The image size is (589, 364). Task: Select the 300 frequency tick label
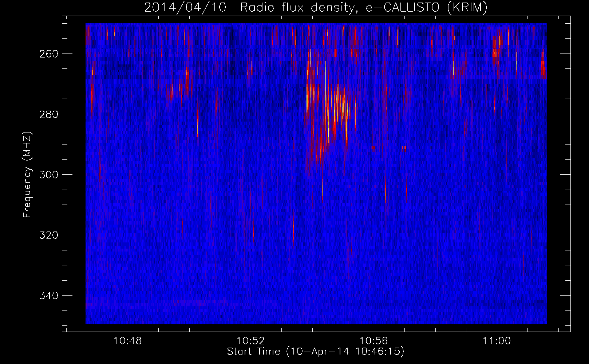(x=49, y=175)
